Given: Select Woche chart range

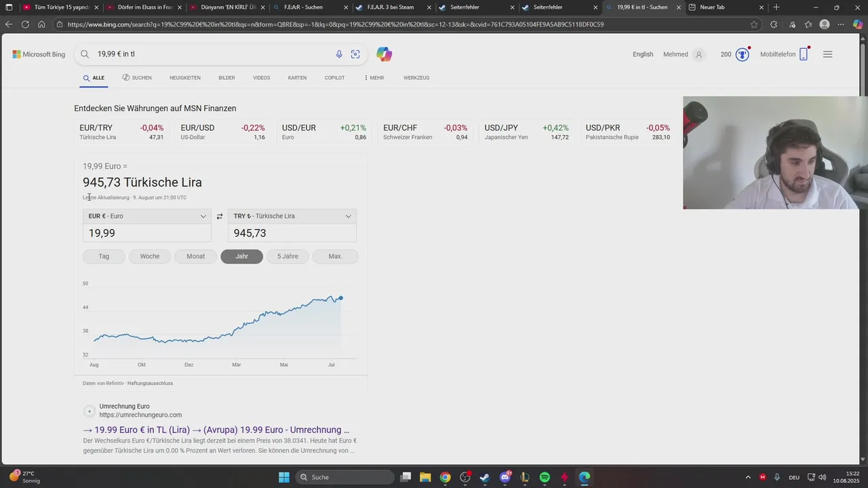Looking at the screenshot, I should coord(150,256).
